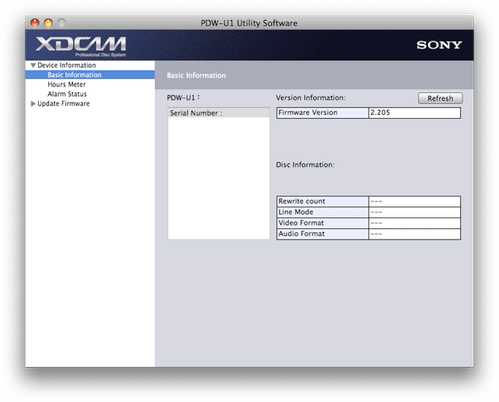499x402 pixels.
Task: Click the Basic Information panel header
Action: (314, 75)
